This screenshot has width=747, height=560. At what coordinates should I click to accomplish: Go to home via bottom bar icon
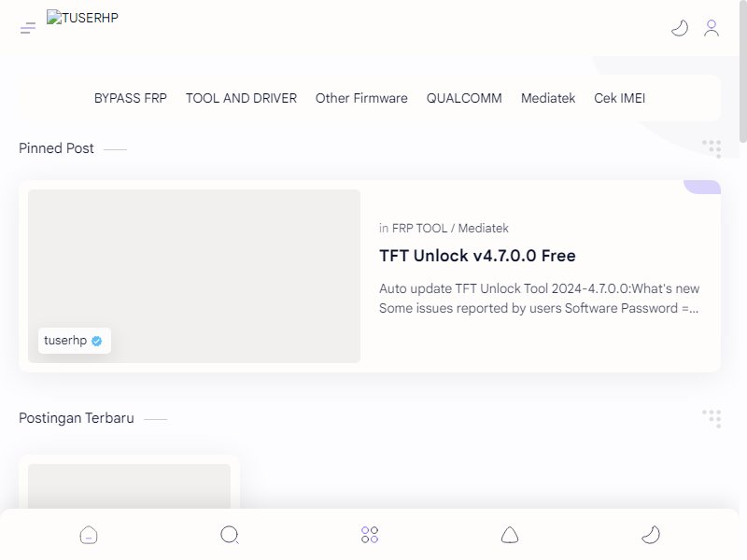click(x=89, y=535)
